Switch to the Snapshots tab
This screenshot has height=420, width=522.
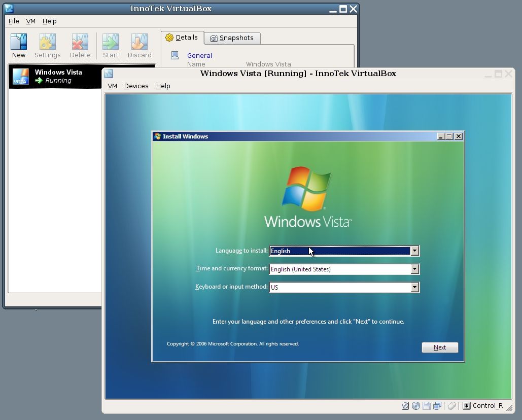click(232, 38)
